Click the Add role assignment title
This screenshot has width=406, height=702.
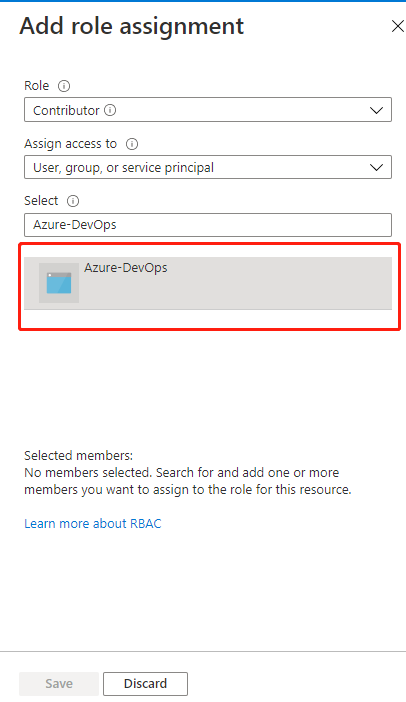coord(132,26)
